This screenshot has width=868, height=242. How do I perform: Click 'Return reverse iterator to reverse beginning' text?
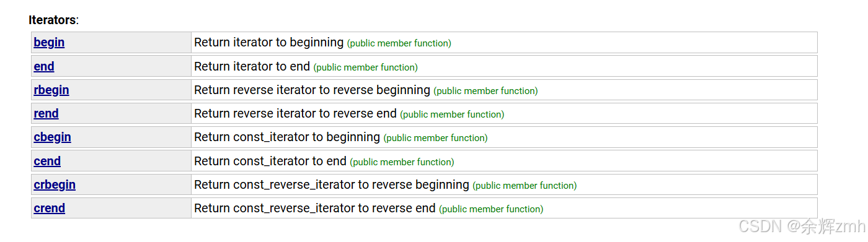coord(312,90)
